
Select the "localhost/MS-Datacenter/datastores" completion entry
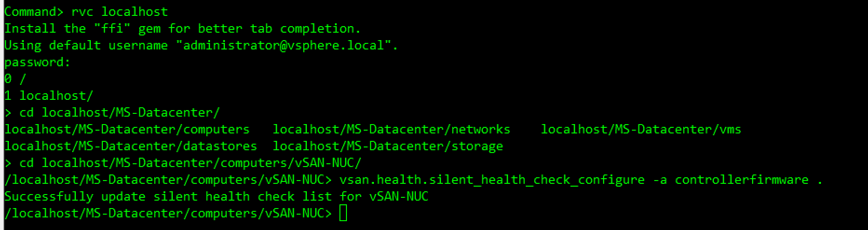tap(131, 146)
